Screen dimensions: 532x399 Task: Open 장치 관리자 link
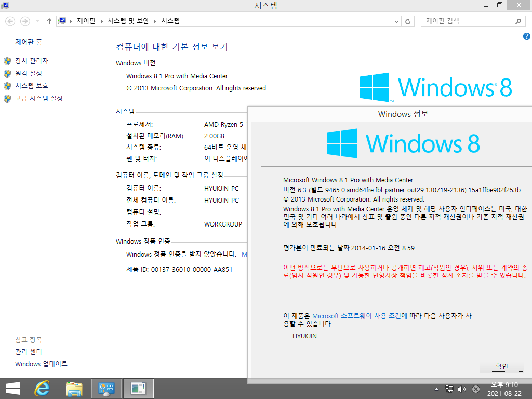pos(32,61)
